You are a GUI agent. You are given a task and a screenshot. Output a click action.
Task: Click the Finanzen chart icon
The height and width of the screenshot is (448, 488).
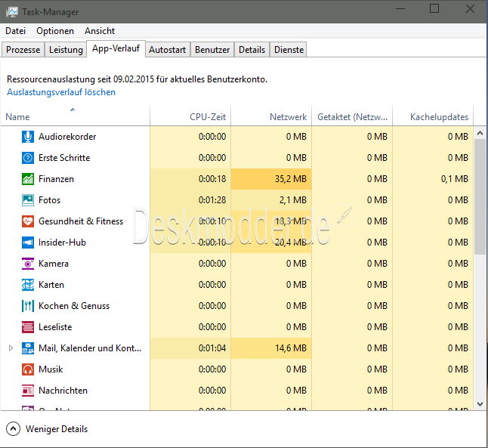28,179
